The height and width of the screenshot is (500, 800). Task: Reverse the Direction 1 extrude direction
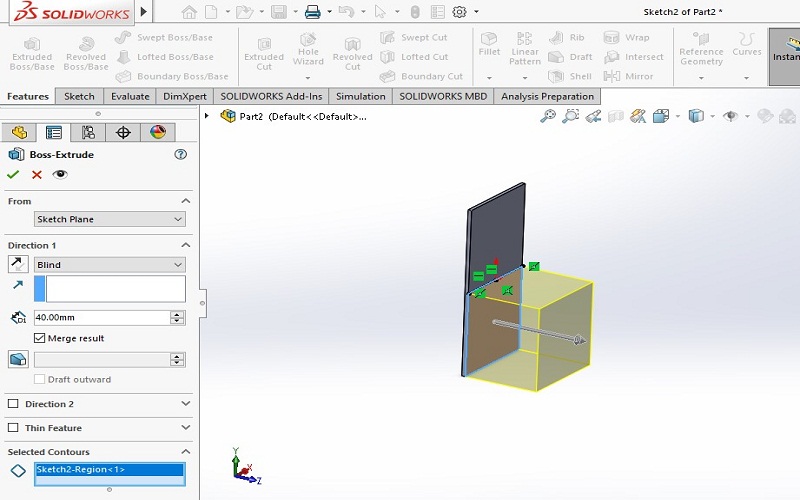point(18,264)
